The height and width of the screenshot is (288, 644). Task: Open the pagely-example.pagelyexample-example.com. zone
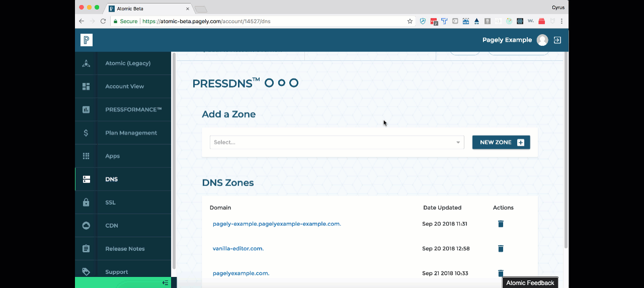point(277,224)
